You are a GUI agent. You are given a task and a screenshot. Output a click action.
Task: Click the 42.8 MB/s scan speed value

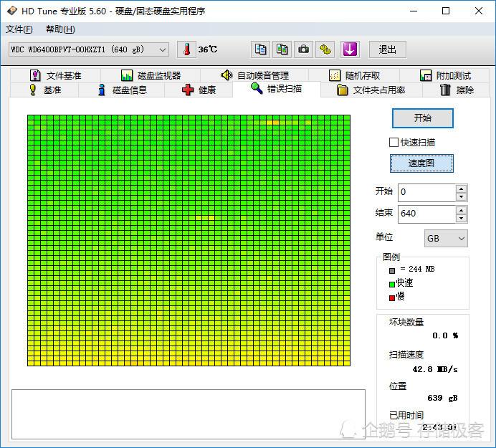435,369
